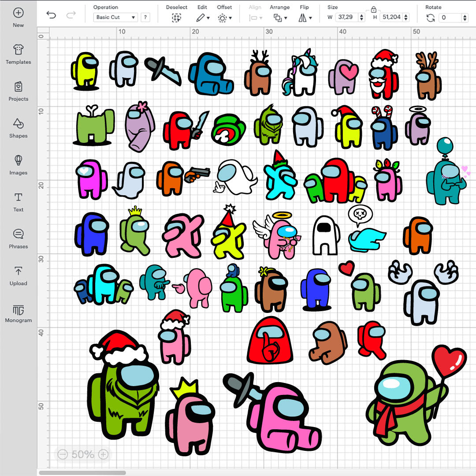Select the orange crewmate holding a gun

pos(183,179)
